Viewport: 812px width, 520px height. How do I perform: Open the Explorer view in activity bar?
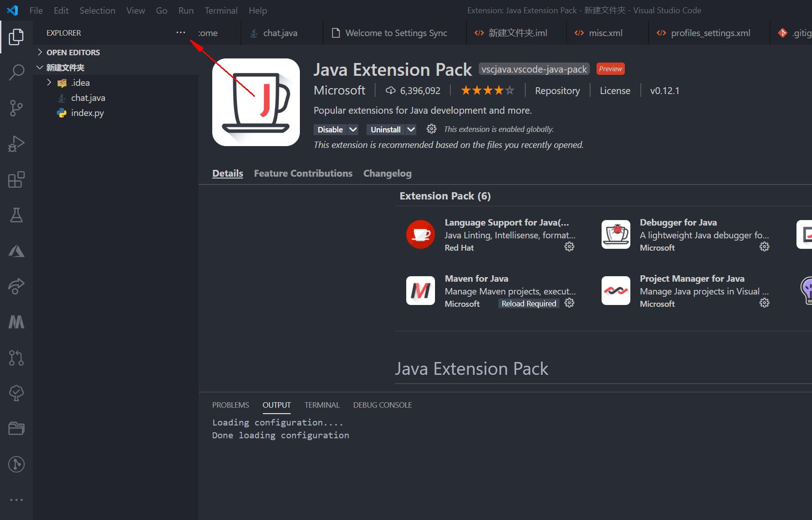[16, 37]
